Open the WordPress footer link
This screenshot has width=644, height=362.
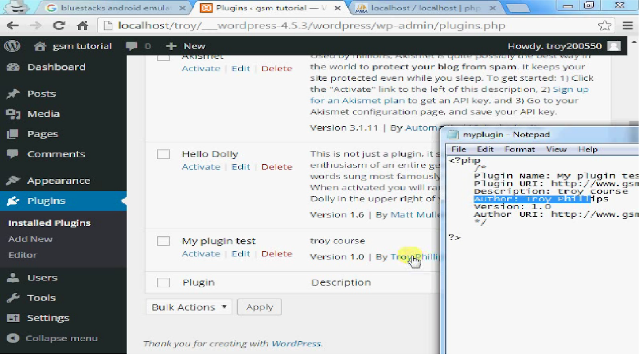tap(296, 343)
